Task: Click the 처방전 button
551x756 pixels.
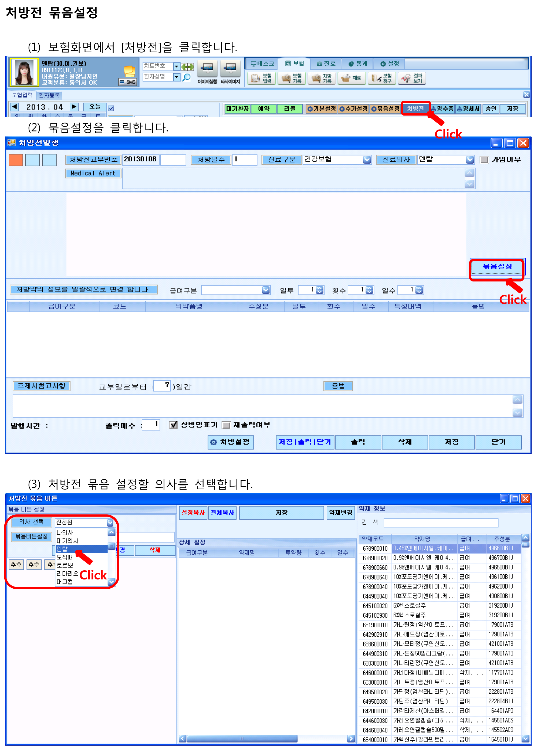Action: 415,109
